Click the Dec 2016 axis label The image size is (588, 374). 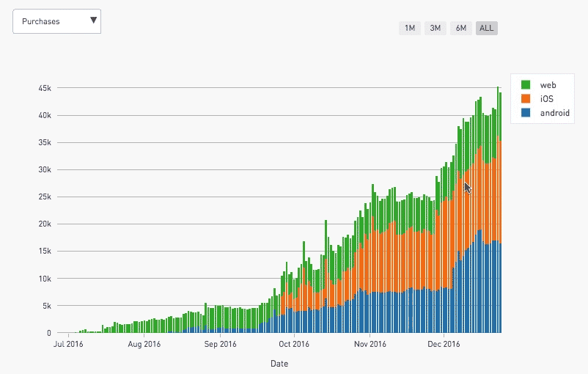tap(444, 344)
